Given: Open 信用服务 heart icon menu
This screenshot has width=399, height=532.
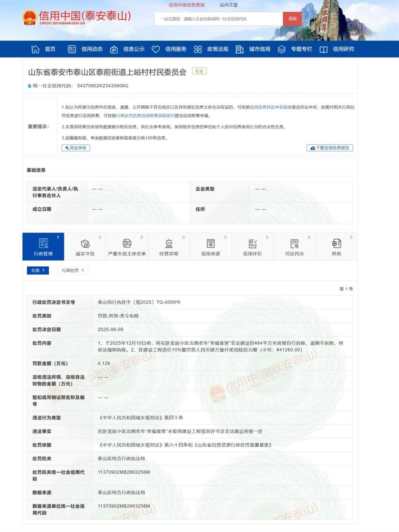Looking at the screenshot, I should point(156,49).
